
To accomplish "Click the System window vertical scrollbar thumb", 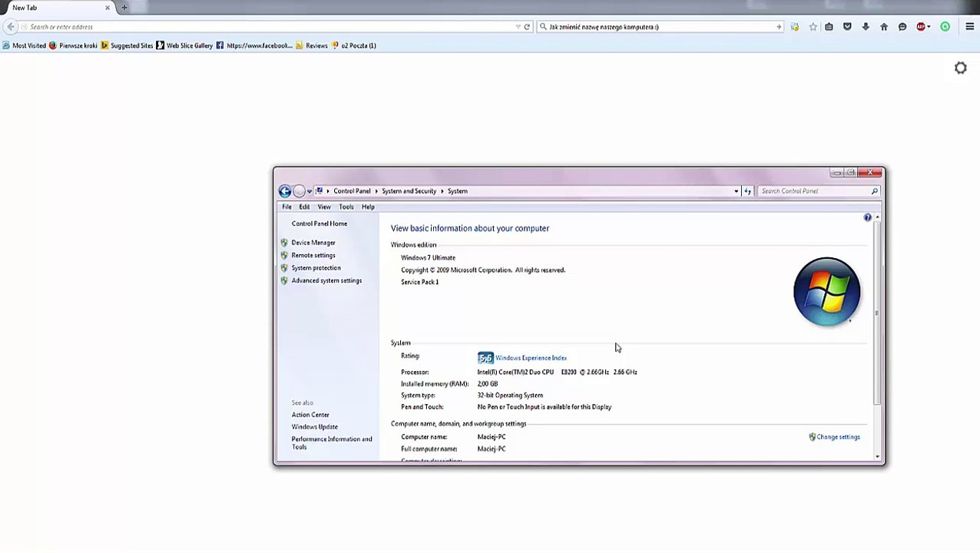I will click(x=877, y=313).
